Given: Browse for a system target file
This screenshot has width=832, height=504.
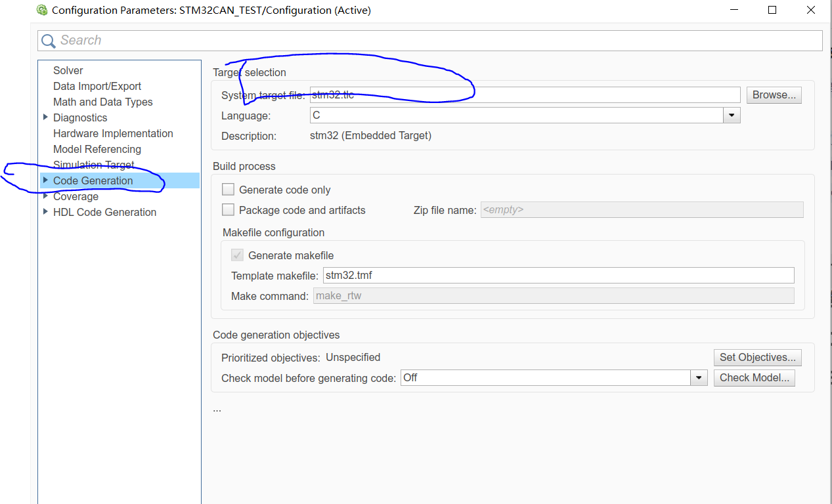Looking at the screenshot, I should click(x=774, y=94).
